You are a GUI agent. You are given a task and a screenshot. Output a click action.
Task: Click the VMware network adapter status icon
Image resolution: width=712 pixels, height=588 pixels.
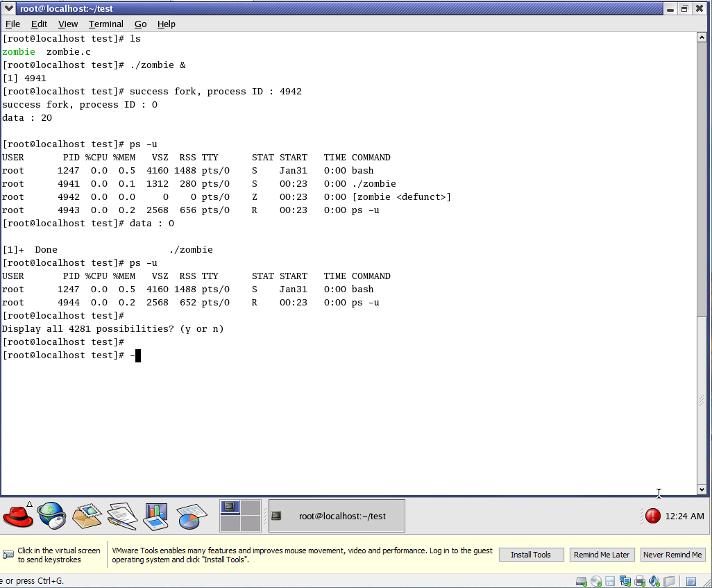tap(625, 581)
